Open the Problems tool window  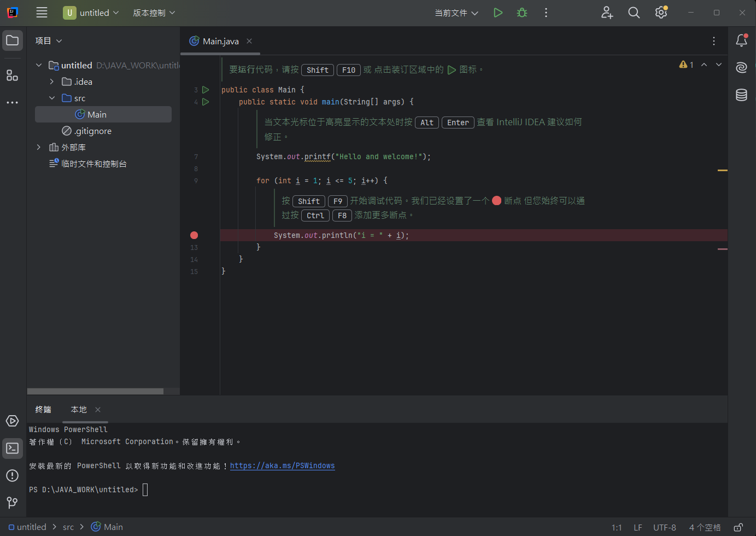point(12,475)
